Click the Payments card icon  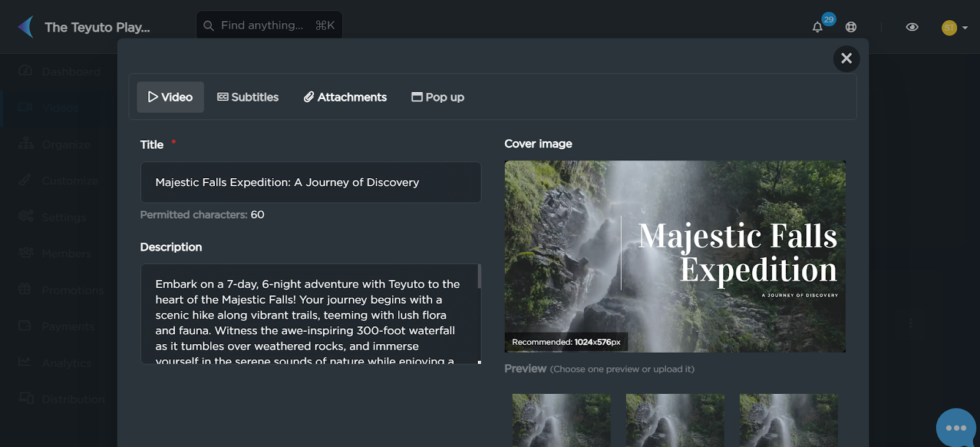click(x=24, y=325)
